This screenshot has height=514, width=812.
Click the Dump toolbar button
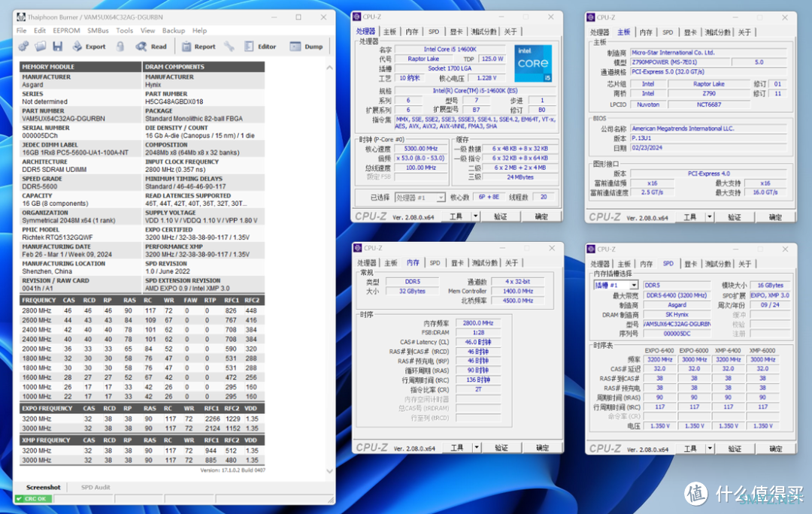click(x=306, y=47)
